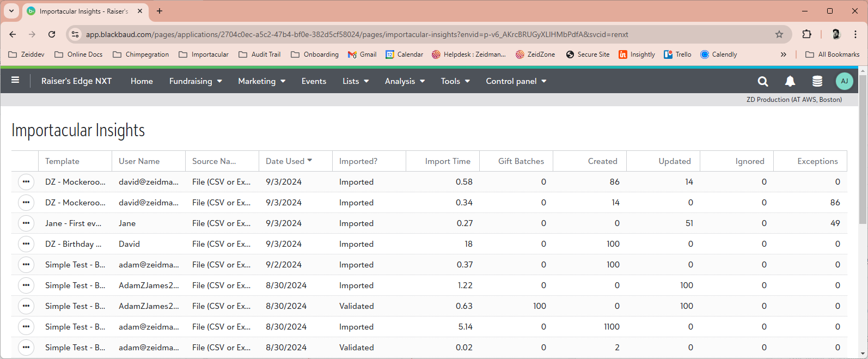Open Secure Site bookmark

pyautogui.click(x=588, y=54)
